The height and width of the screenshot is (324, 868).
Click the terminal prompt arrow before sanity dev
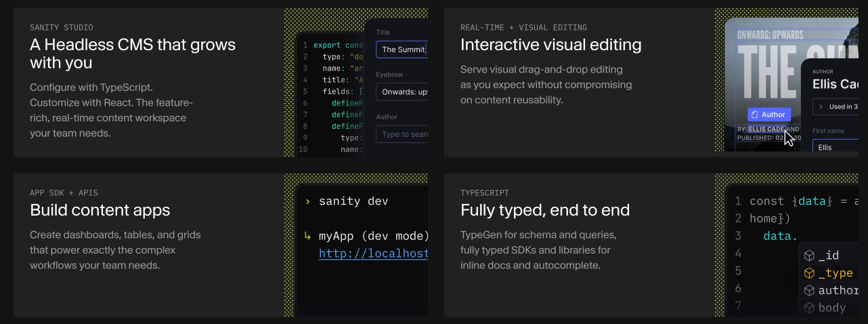pos(308,201)
